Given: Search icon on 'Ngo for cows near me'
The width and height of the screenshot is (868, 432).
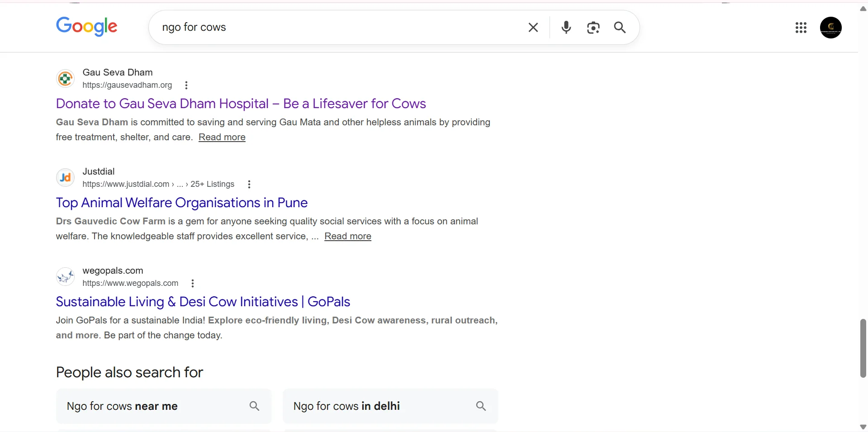Looking at the screenshot, I should coord(255,406).
